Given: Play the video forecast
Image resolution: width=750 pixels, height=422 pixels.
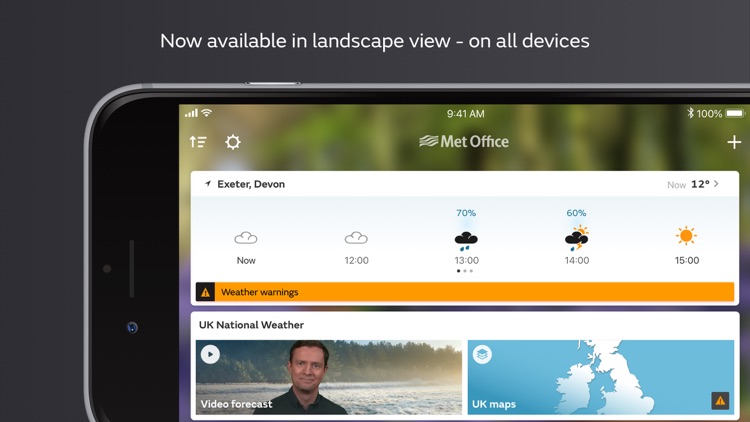Looking at the screenshot, I should [x=210, y=355].
